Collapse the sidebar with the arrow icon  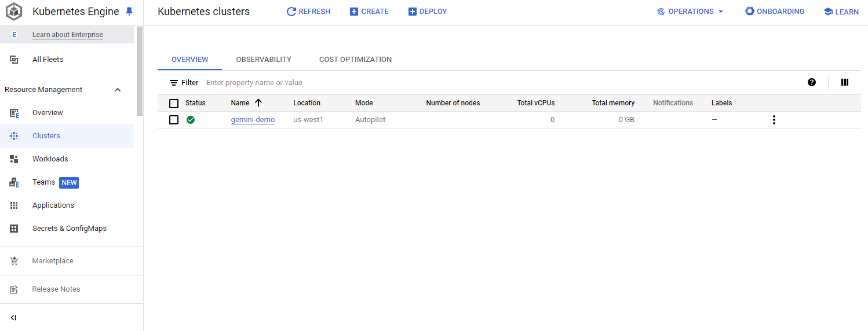pyautogui.click(x=14, y=318)
